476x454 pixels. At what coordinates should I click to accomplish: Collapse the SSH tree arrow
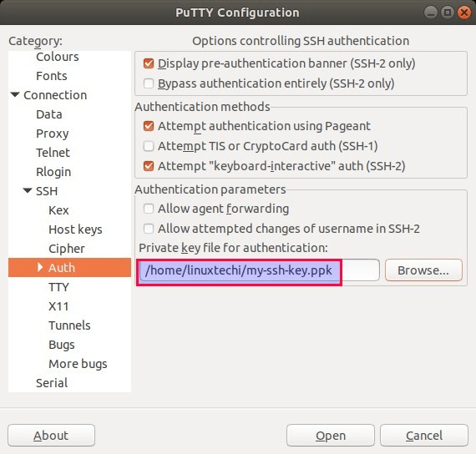point(28,190)
